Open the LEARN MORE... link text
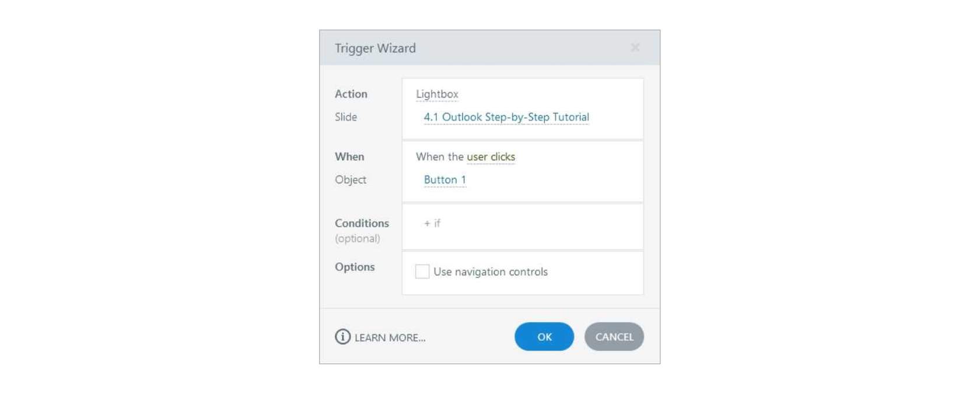The image size is (980, 394). coord(390,337)
